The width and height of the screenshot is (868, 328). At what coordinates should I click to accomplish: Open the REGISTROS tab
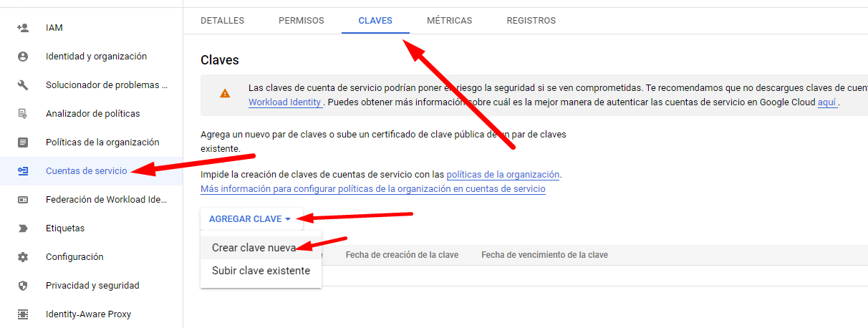pyautogui.click(x=531, y=21)
